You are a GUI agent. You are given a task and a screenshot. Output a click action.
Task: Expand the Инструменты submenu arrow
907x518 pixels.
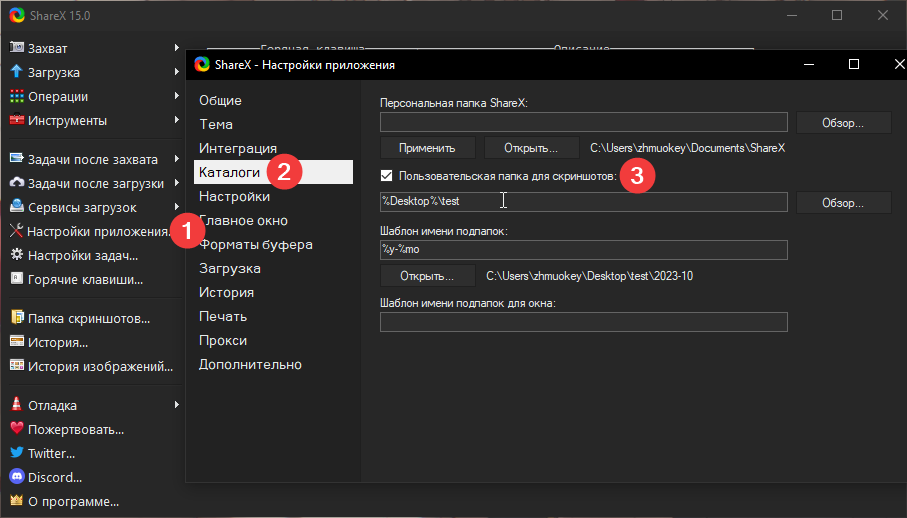coord(176,120)
